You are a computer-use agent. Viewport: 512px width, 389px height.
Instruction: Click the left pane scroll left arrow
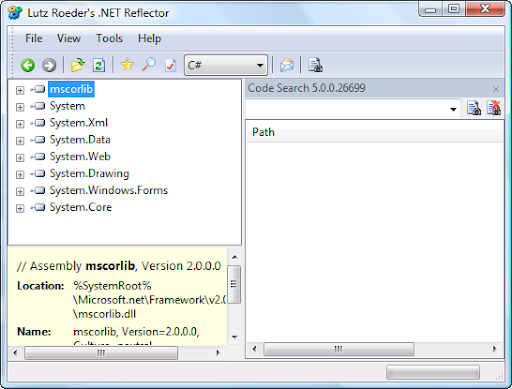[x=15, y=353]
